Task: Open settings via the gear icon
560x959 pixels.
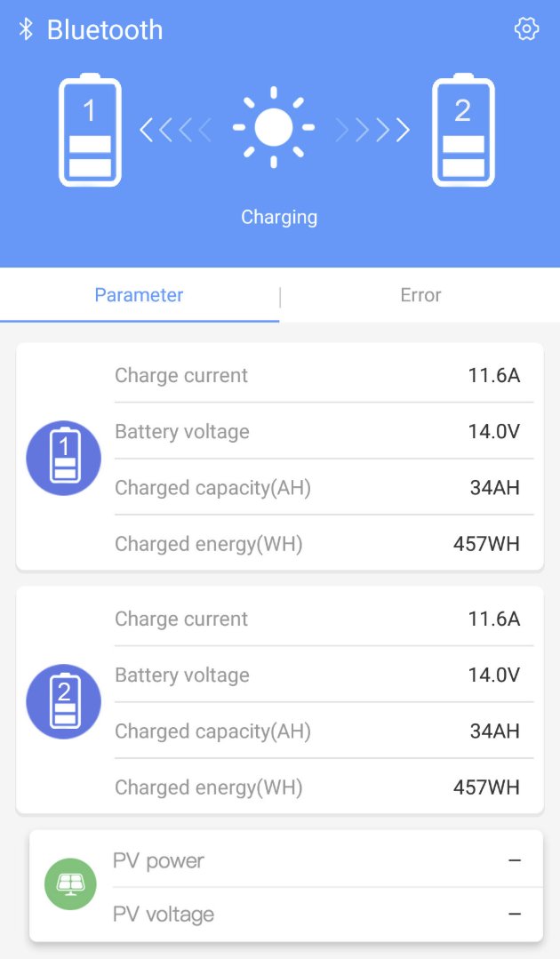Action: [526, 28]
